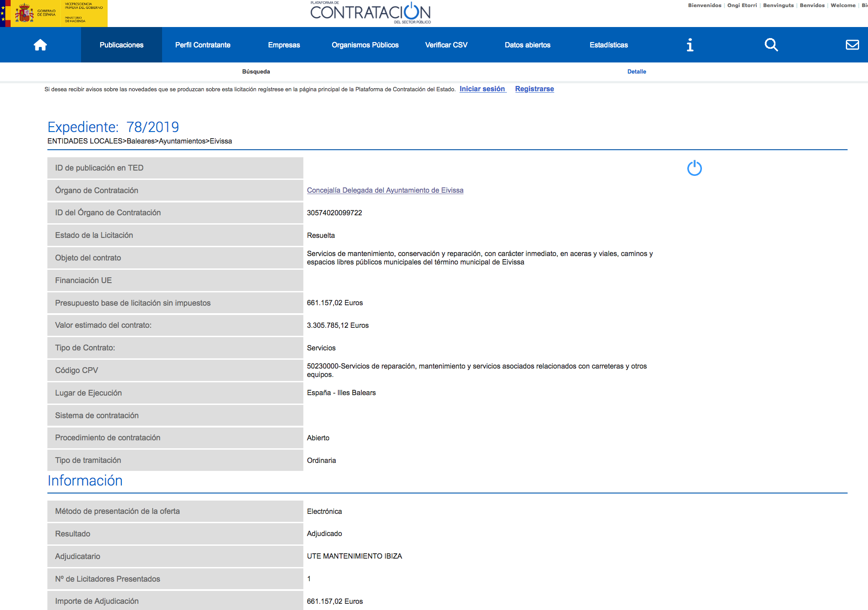Open Estadísticas section
The height and width of the screenshot is (610, 868).
608,45
